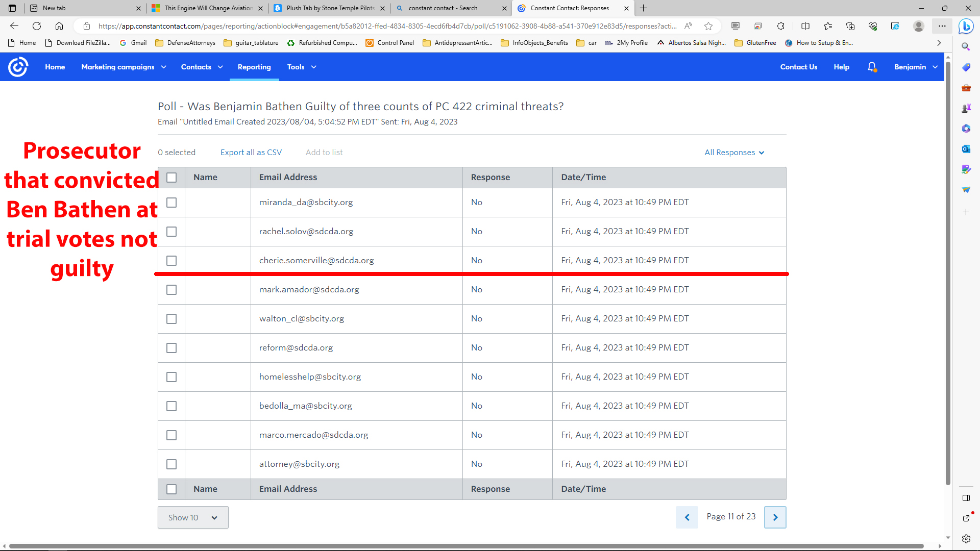Click Export all as CSV link
Viewport: 980px width, 551px height.
pos(251,153)
